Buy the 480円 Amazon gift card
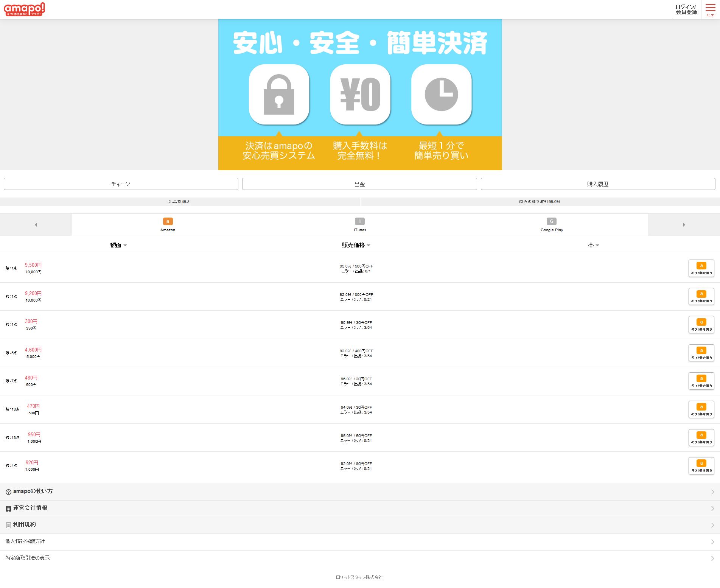720x588 pixels. (701, 381)
